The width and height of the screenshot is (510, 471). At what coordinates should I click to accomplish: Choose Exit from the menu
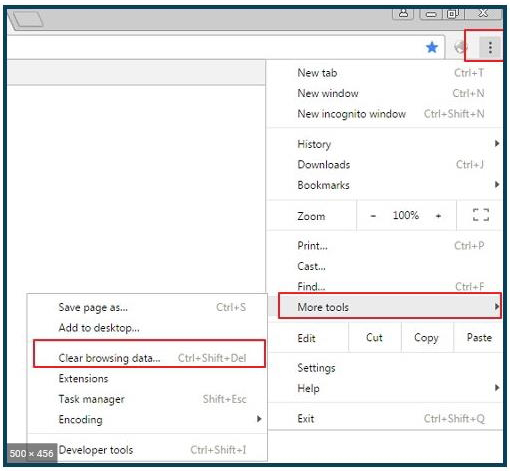click(385, 419)
